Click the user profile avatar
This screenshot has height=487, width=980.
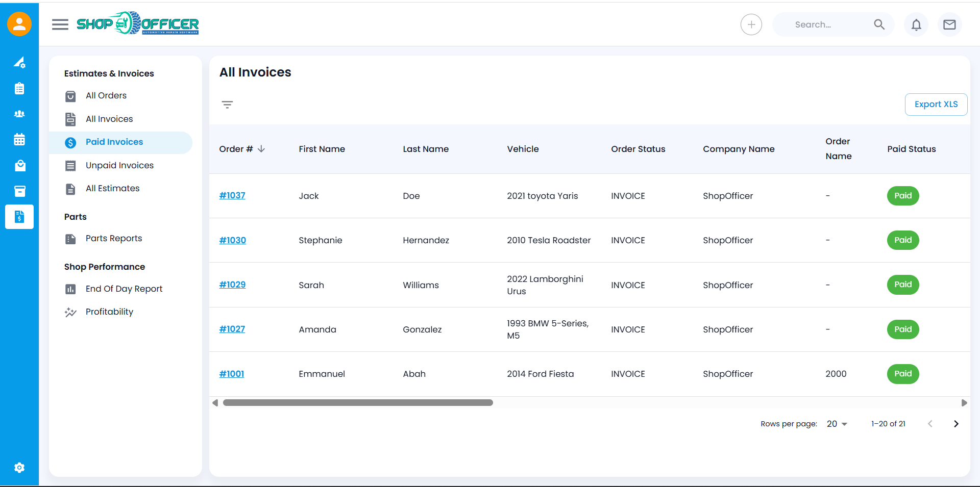pos(19,24)
